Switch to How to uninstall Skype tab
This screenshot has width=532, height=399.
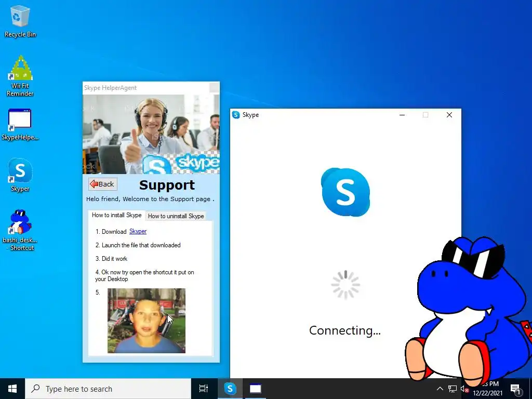click(176, 216)
